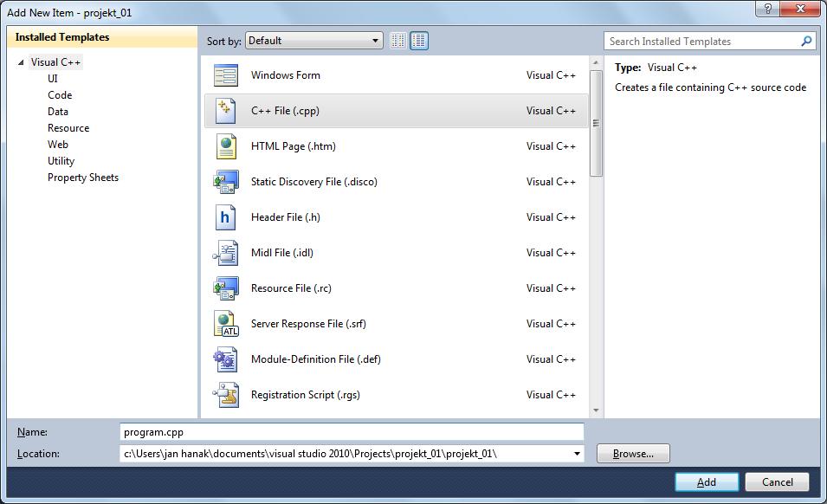Click the Registration Script (.rgs) icon
The height and width of the screenshot is (504, 827).
point(226,395)
